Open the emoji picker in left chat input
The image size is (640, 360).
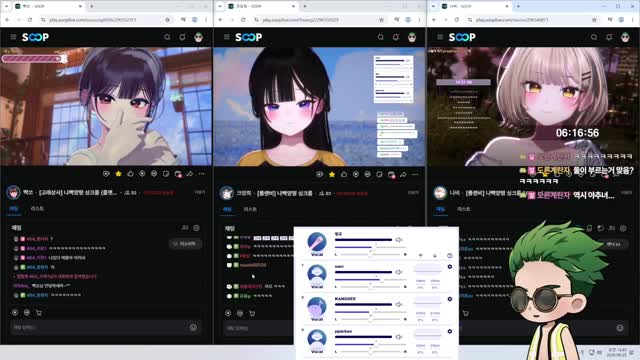pos(193,327)
